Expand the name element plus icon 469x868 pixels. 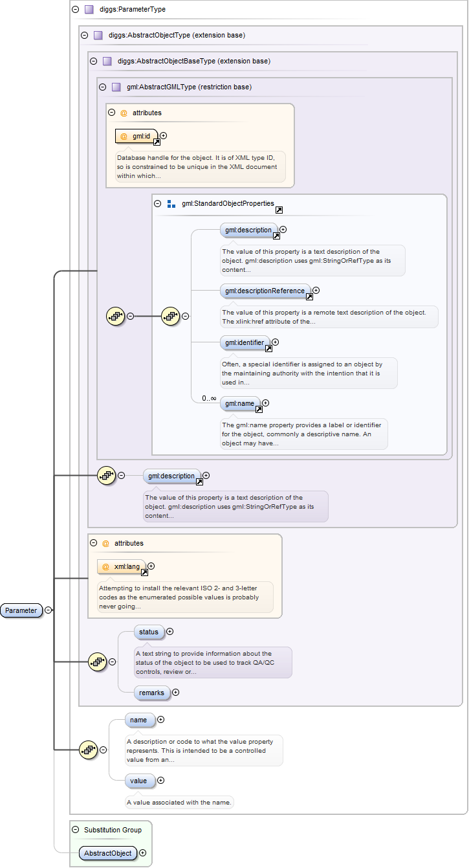(161, 719)
